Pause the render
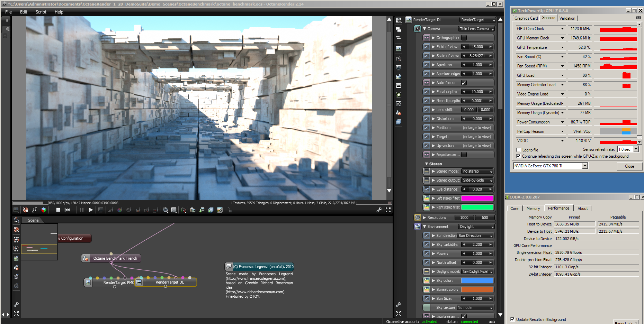 [82, 210]
